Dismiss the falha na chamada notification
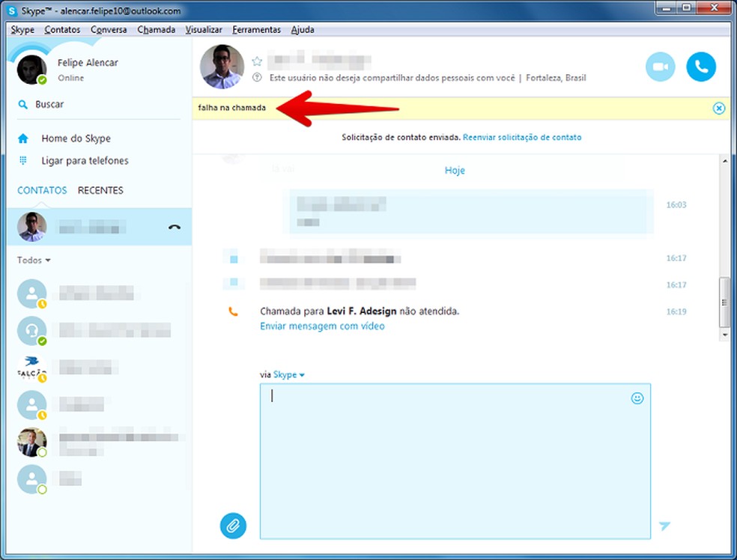 pos(719,109)
